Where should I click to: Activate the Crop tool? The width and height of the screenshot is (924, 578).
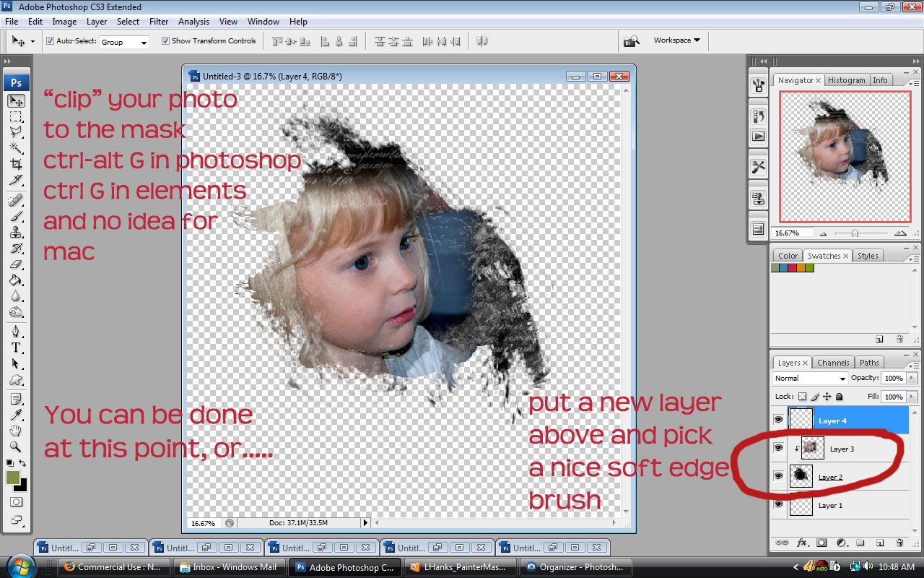pyautogui.click(x=16, y=164)
